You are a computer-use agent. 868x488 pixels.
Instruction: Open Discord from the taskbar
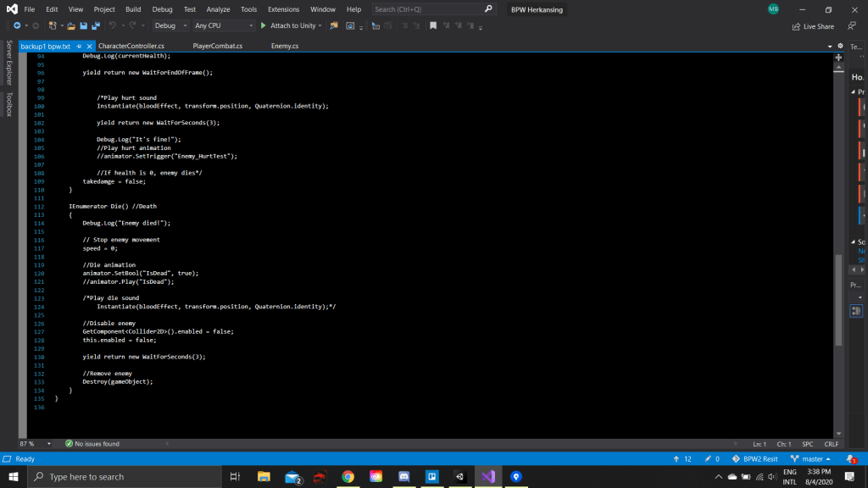point(403,477)
